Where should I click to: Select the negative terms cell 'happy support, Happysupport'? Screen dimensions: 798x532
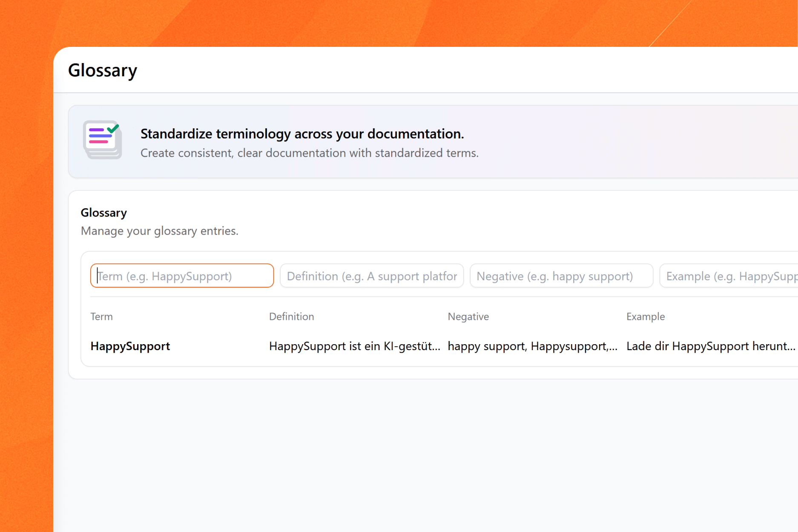(x=532, y=346)
